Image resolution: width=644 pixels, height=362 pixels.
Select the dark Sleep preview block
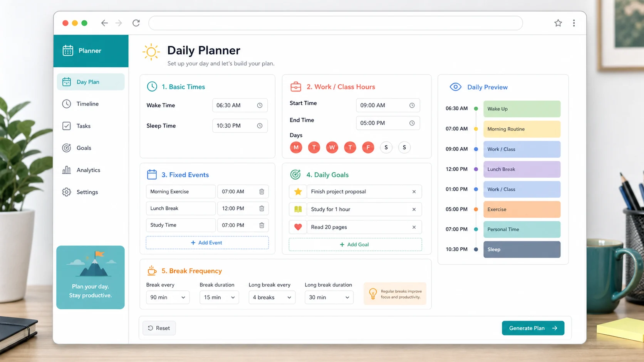click(522, 249)
